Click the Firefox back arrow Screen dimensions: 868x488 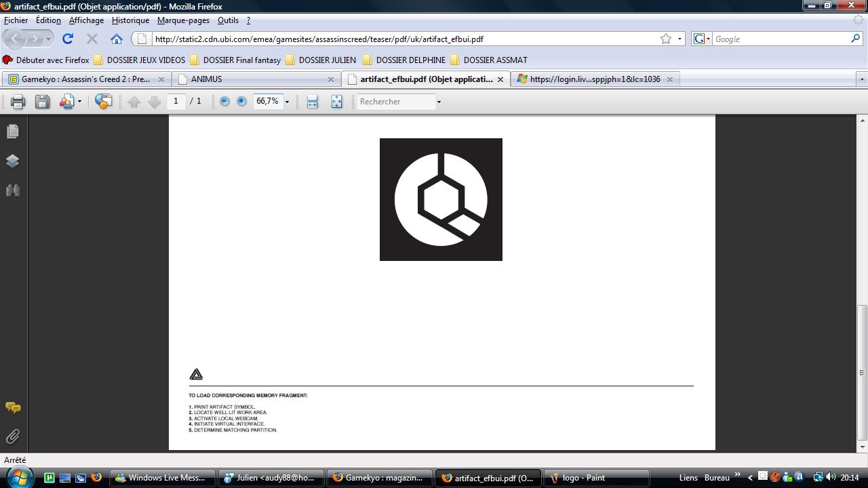tap(16, 39)
